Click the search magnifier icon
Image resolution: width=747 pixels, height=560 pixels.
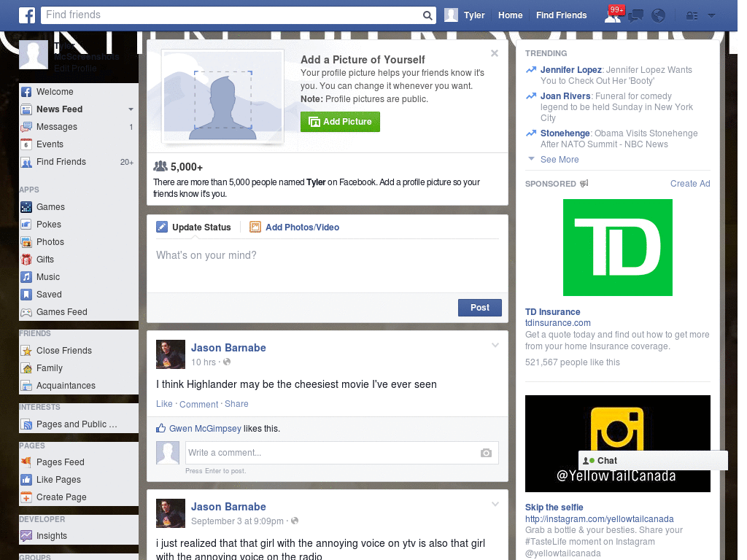click(x=427, y=15)
